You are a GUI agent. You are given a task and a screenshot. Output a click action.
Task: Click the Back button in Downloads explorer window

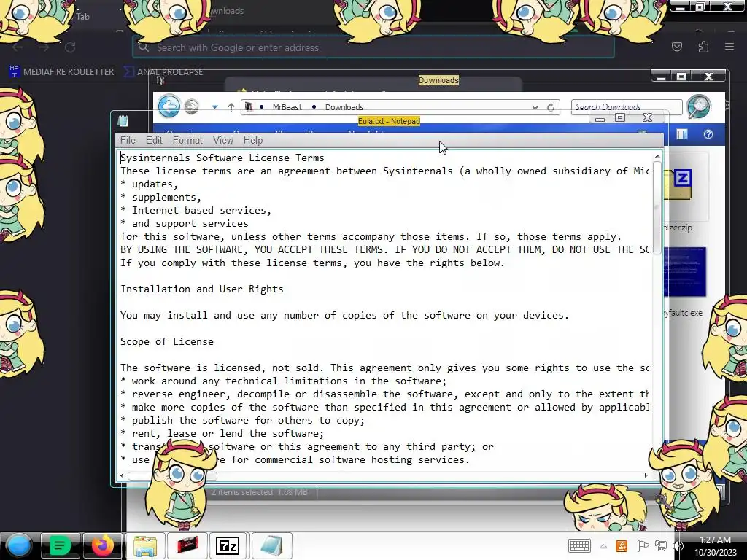[x=169, y=106]
